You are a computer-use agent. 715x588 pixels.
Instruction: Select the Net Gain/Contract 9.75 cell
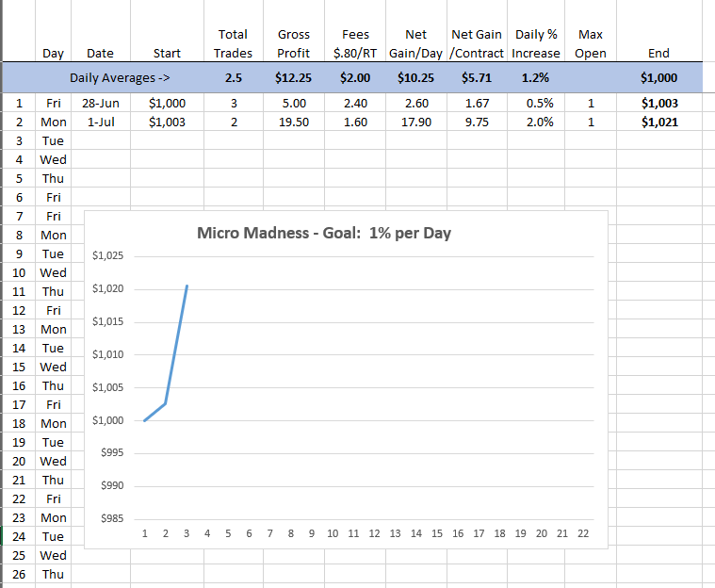pyautogui.click(x=477, y=122)
